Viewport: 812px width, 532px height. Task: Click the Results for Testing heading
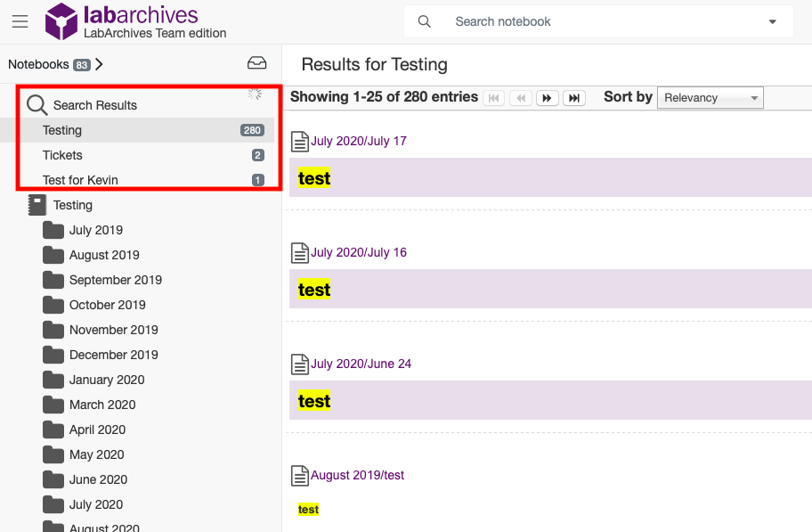coord(375,64)
